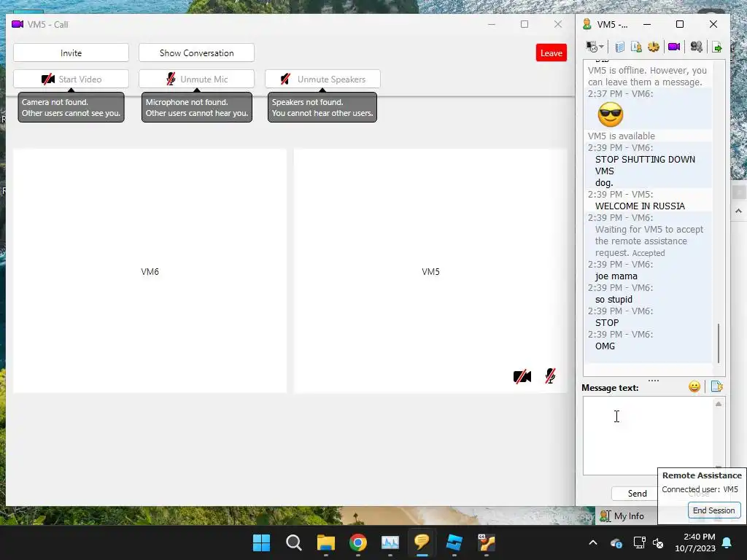Open clock and date flyout

pyautogui.click(x=695, y=542)
